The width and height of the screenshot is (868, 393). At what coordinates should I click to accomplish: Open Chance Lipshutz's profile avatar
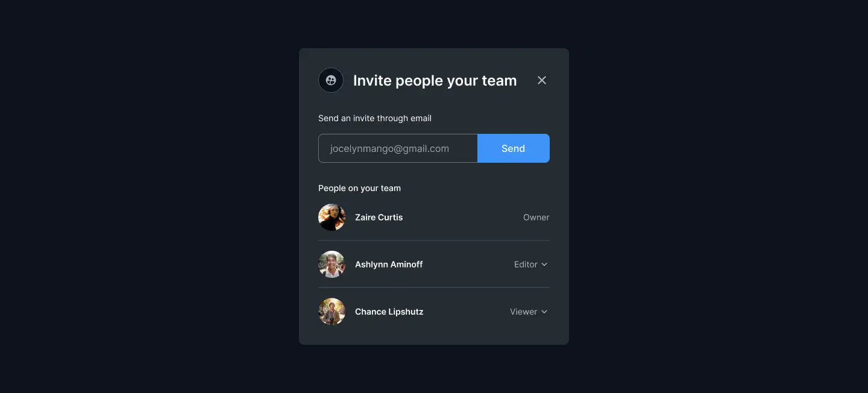[332, 312]
